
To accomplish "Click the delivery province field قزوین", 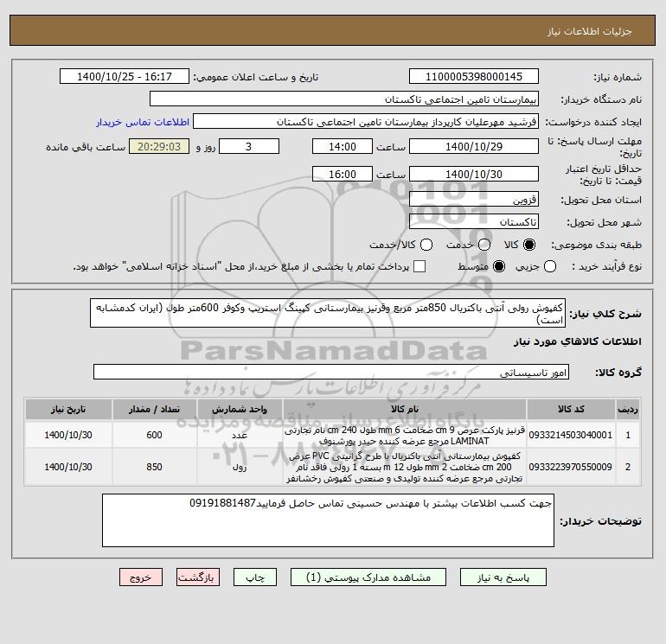I will pyautogui.click(x=474, y=199).
